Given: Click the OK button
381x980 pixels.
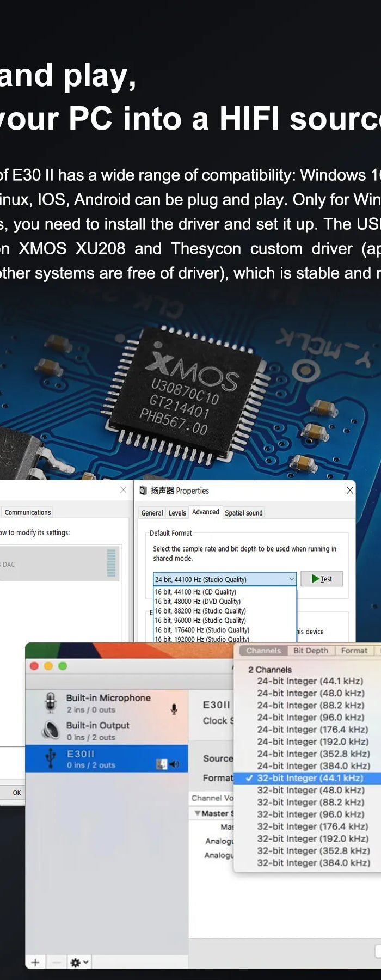Looking at the screenshot, I should 17,793.
